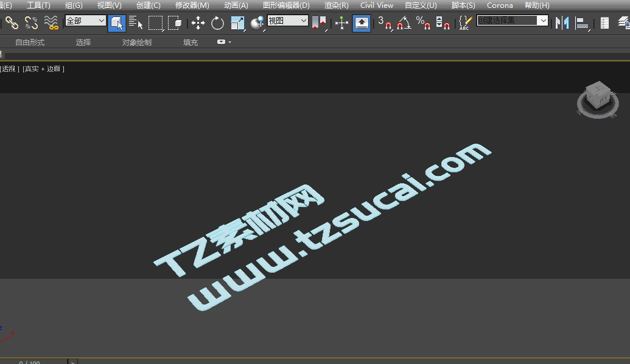Open the 帮助(H) menu

click(537, 5)
